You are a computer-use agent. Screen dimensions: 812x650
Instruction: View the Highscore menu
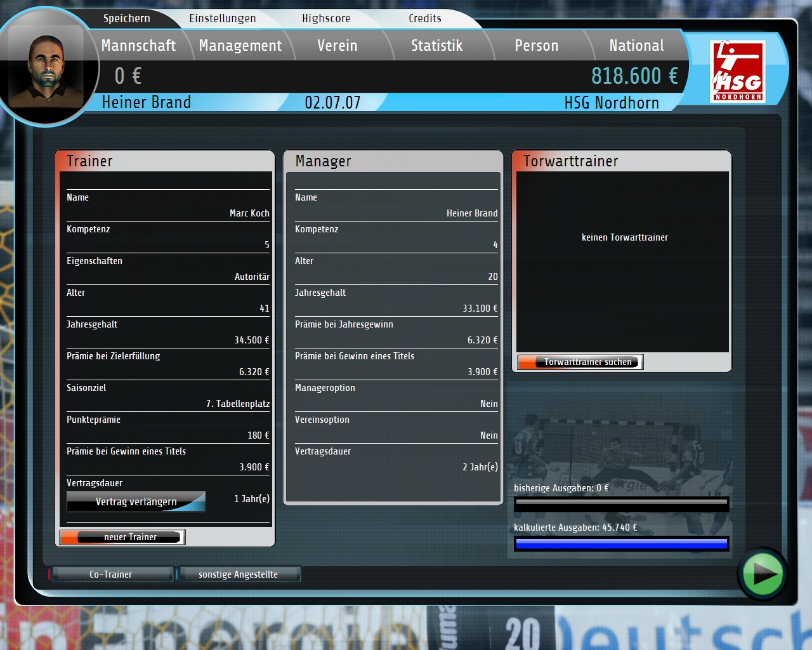326,18
